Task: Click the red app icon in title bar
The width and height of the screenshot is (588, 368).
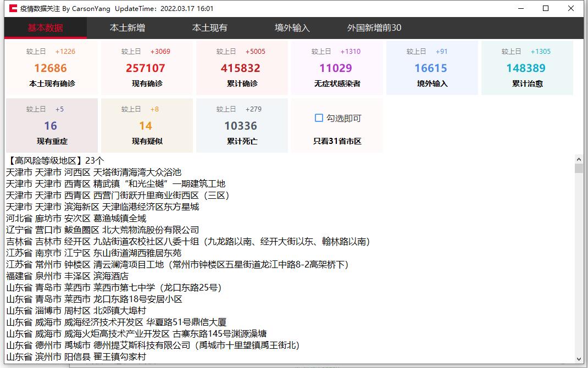Action: 13,9
